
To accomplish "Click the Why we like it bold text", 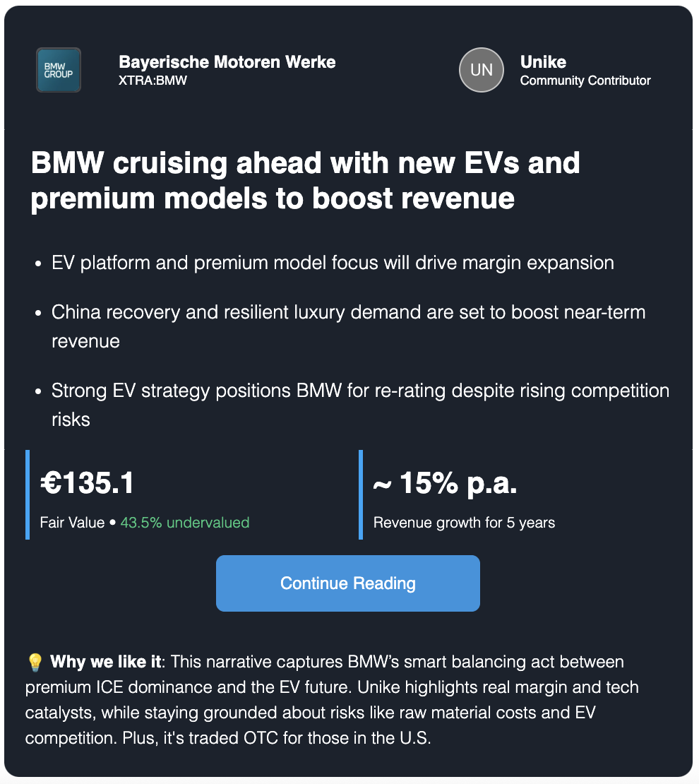I will pos(106,662).
